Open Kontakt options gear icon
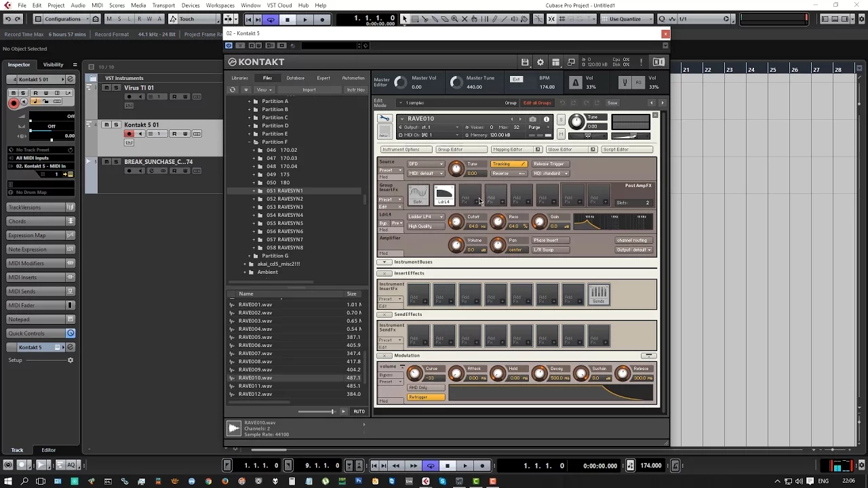Viewport: 868px width, 488px height. click(540, 62)
